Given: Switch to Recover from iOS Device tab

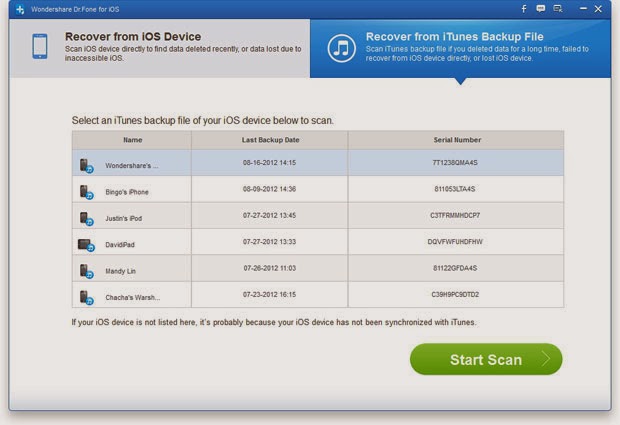Looking at the screenshot, I should click(x=160, y=48).
